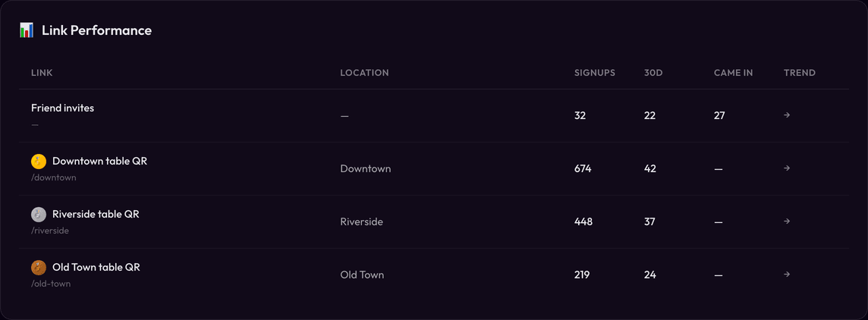
Task: Click the TREND column header
Action: tap(800, 73)
